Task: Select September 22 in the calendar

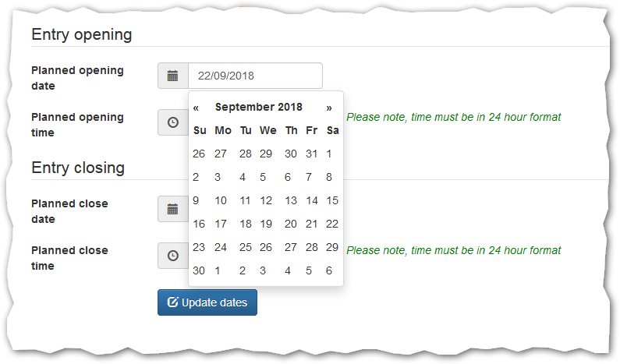Action: pos(332,224)
